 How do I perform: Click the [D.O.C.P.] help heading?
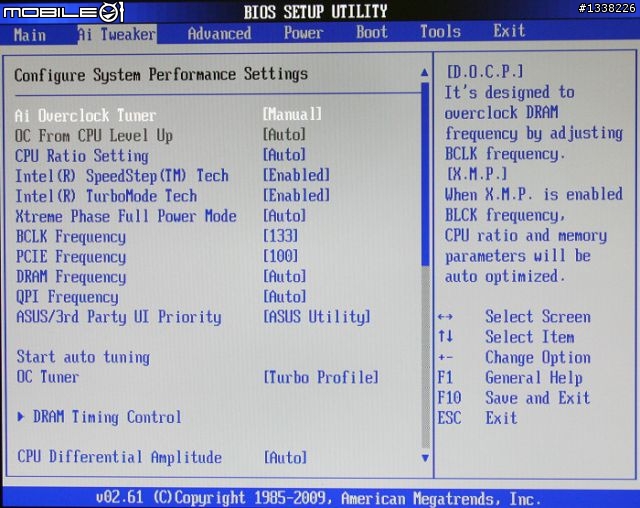pyautogui.click(x=484, y=72)
